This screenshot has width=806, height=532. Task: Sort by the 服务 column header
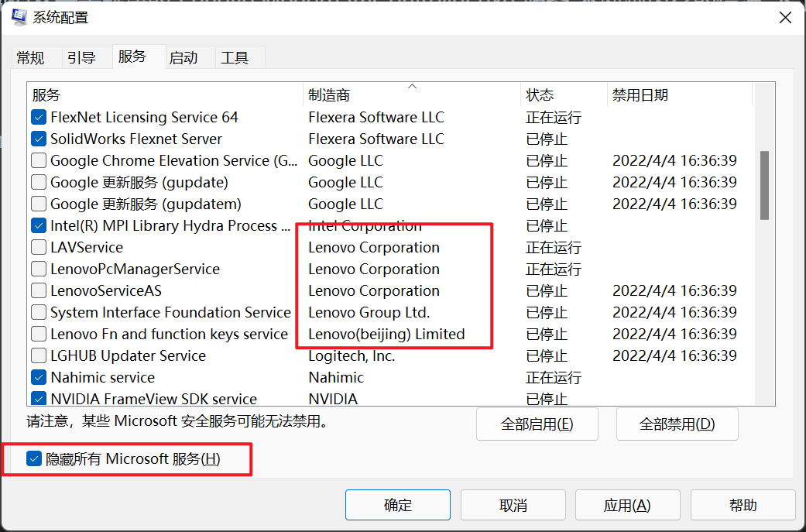point(165,95)
